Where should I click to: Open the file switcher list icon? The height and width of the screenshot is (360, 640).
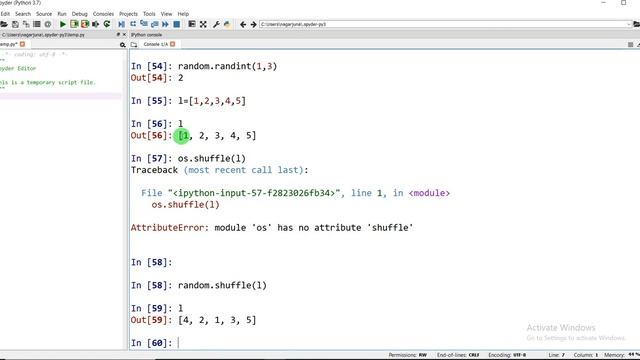coord(37,24)
